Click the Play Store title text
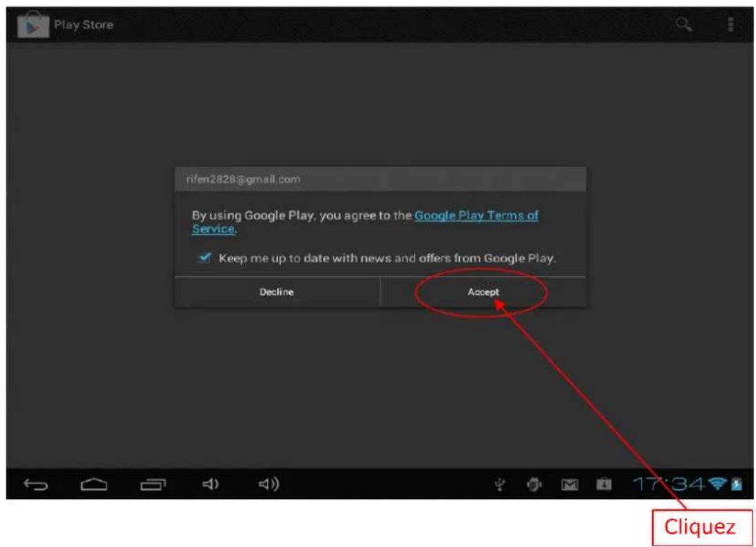Image resolution: width=756 pixels, height=547 pixels. [x=83, y=25]
